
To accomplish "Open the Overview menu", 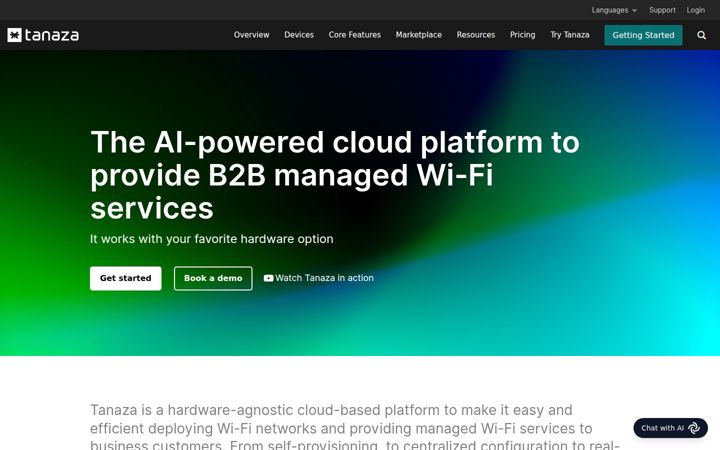I will (x=251, y=35).
